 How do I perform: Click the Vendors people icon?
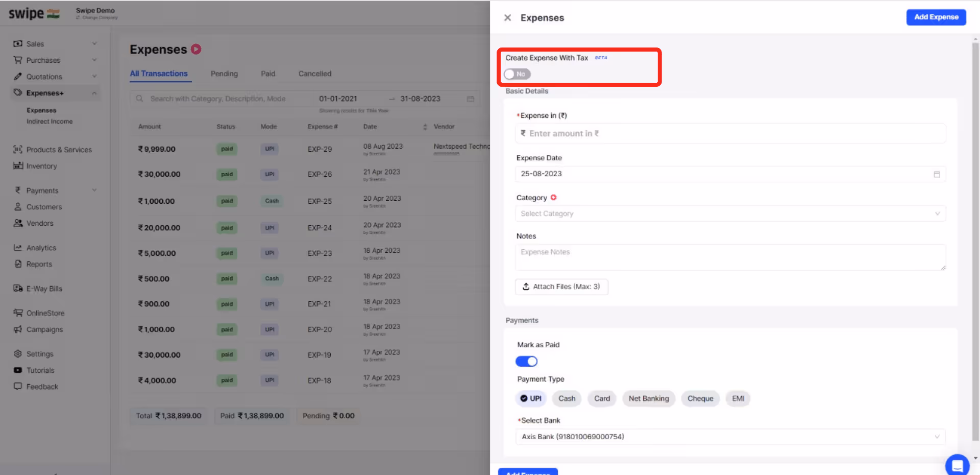18,223
